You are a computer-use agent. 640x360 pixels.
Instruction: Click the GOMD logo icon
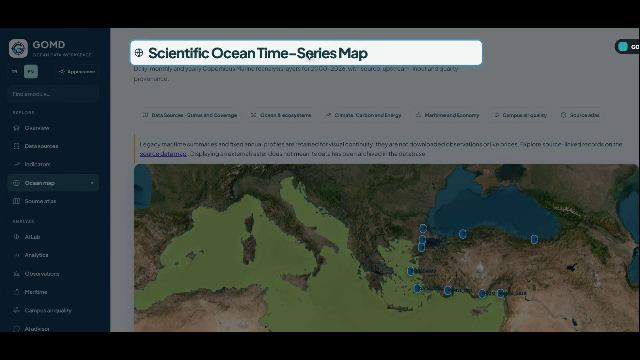18,49
